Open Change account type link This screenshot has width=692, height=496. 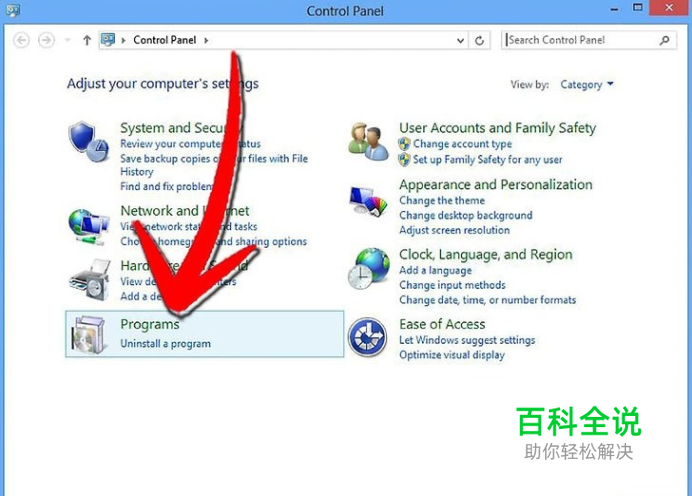point(463,144)
